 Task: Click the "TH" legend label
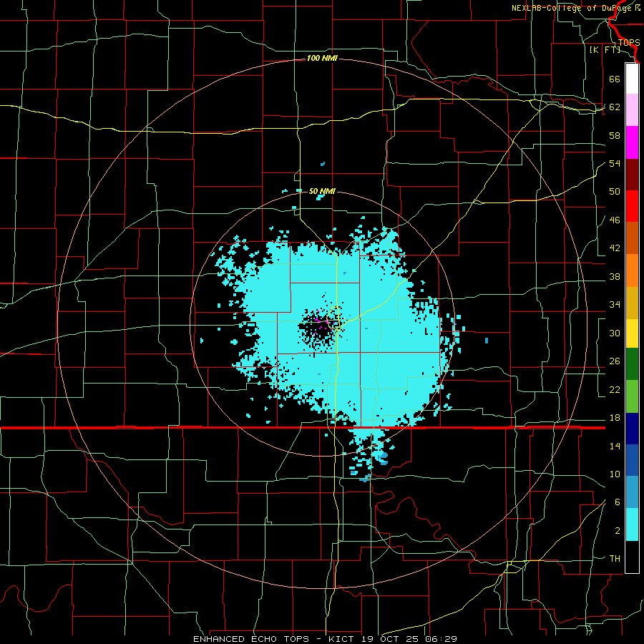click(615, 559)
